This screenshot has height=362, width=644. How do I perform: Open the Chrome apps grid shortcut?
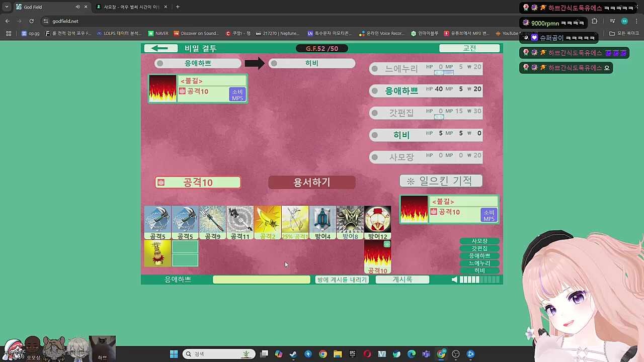[9, 34]
